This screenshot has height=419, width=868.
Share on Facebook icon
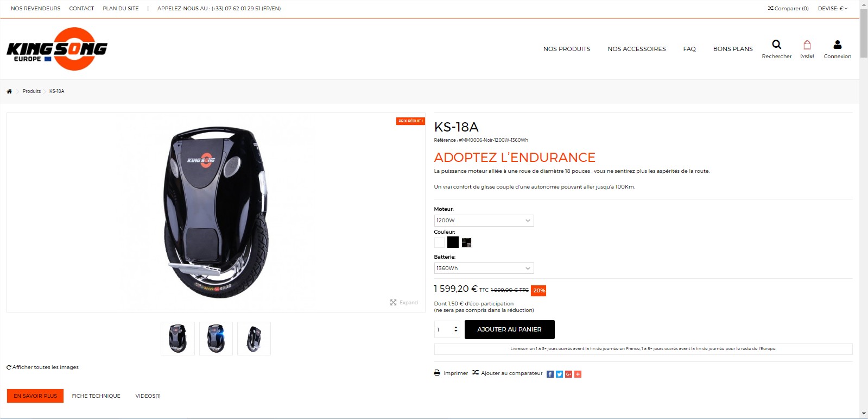tap(550, 374)
